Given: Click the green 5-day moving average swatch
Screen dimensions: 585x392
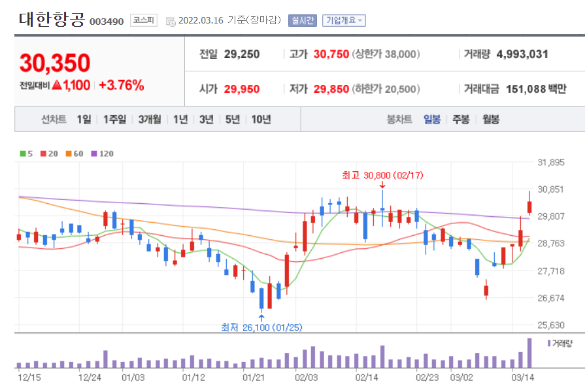Looking at the screenshot, I should pos(23,154).
